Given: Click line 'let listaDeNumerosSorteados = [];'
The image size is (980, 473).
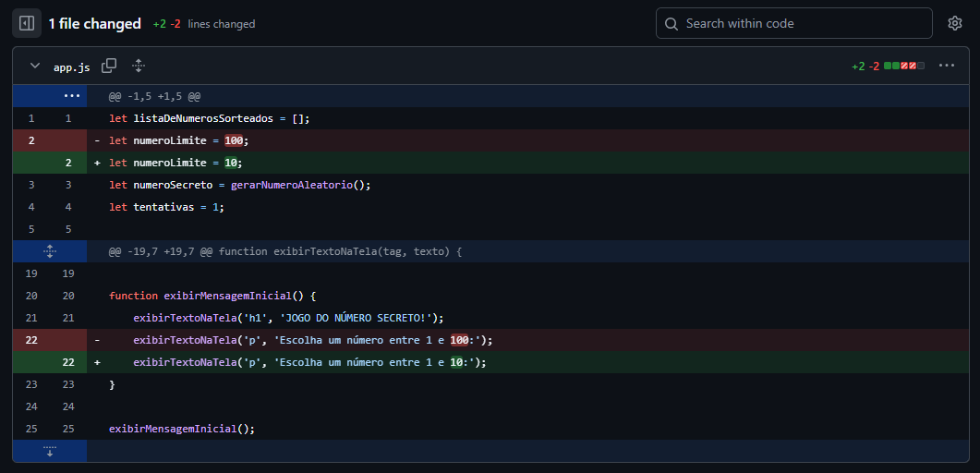Looking at the screenshot, I should [x=210, y=118].
